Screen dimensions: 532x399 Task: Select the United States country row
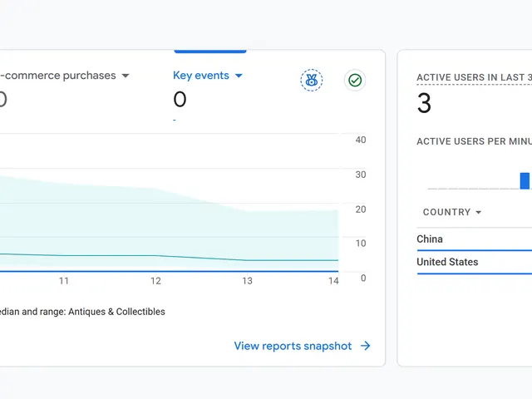point(475,263)
